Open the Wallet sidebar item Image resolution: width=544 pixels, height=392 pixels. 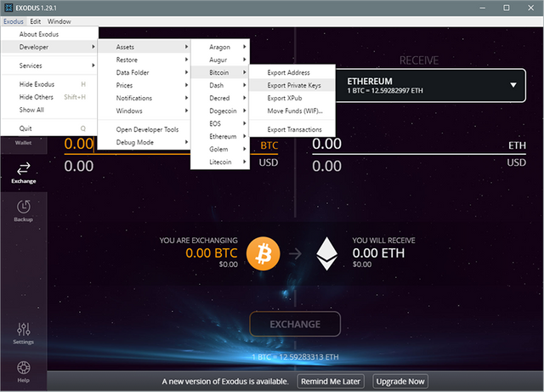[x=23, y=142]
